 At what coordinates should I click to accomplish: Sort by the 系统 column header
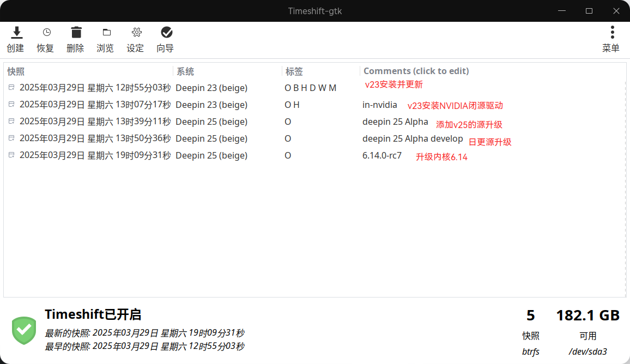185,71
